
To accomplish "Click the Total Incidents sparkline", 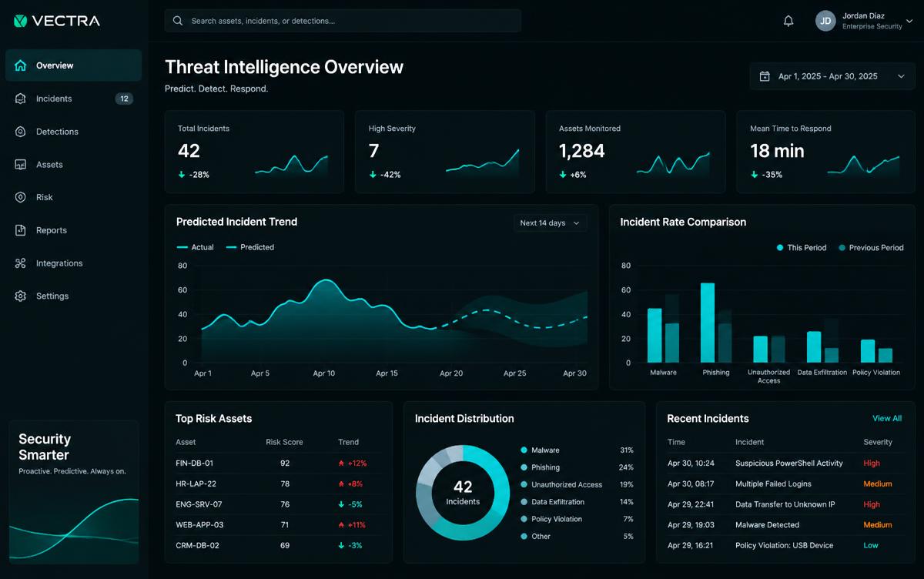I will [x=292, y=165].
